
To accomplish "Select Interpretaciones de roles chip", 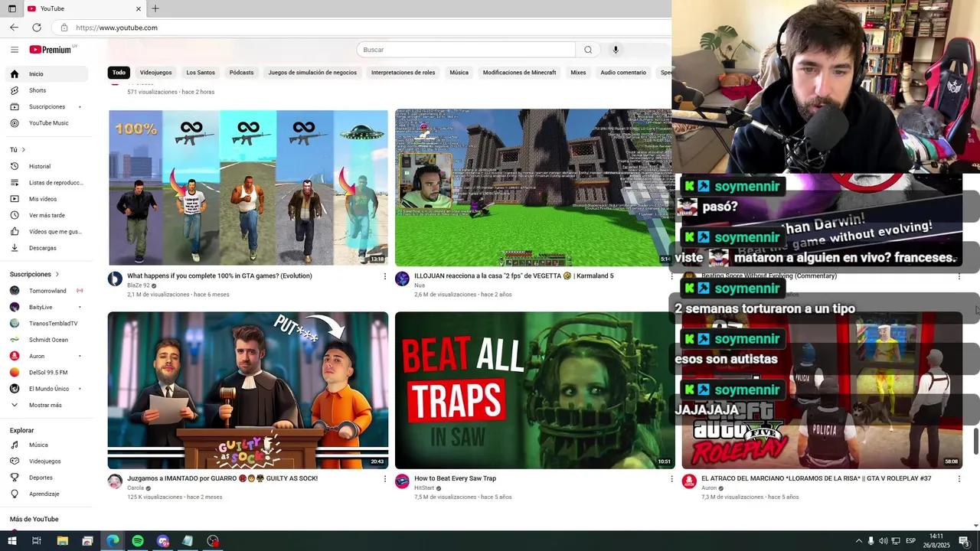I will [403, 73].
